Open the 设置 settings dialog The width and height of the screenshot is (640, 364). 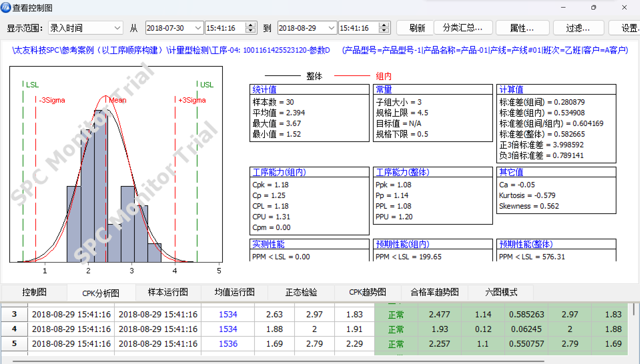click(x=629, y=28)
